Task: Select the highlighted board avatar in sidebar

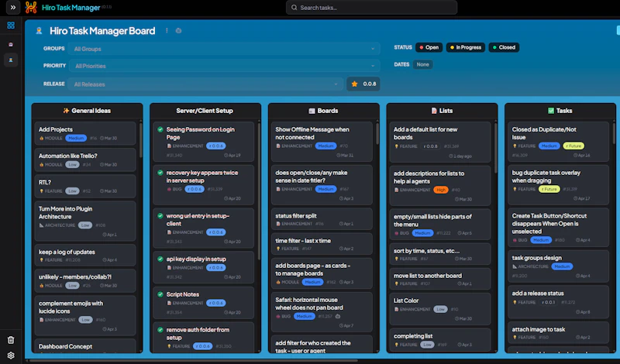Action: coord(11,60)
